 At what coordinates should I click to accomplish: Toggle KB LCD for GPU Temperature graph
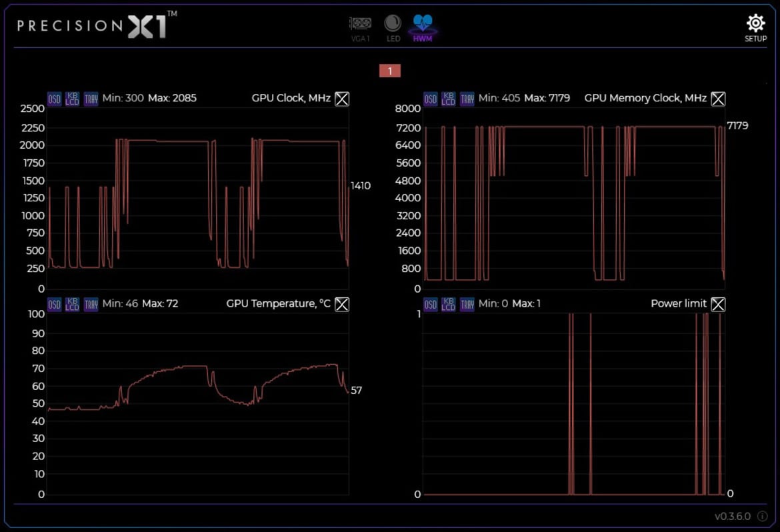[72, 304]
